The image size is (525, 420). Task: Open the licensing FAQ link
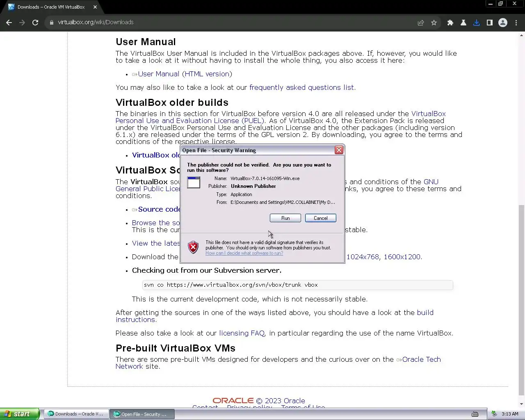click(x=242, y=333)
